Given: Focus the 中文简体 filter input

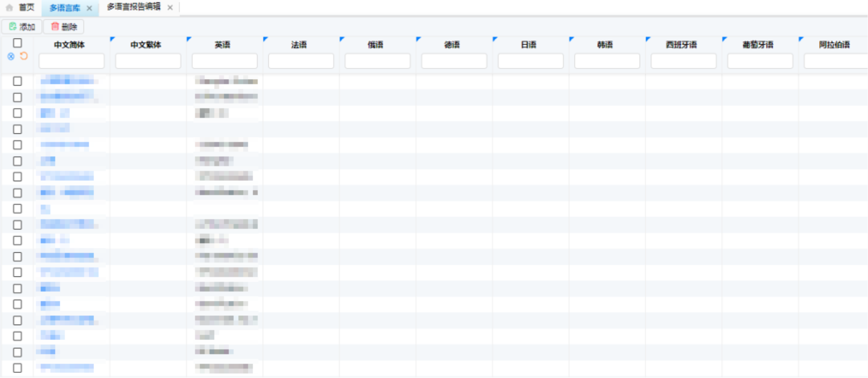Looking at the screenshot, I should [x=71, y=61].
